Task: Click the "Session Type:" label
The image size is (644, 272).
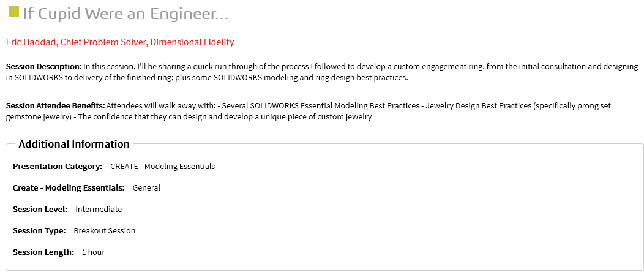Action: click(39, 231)
